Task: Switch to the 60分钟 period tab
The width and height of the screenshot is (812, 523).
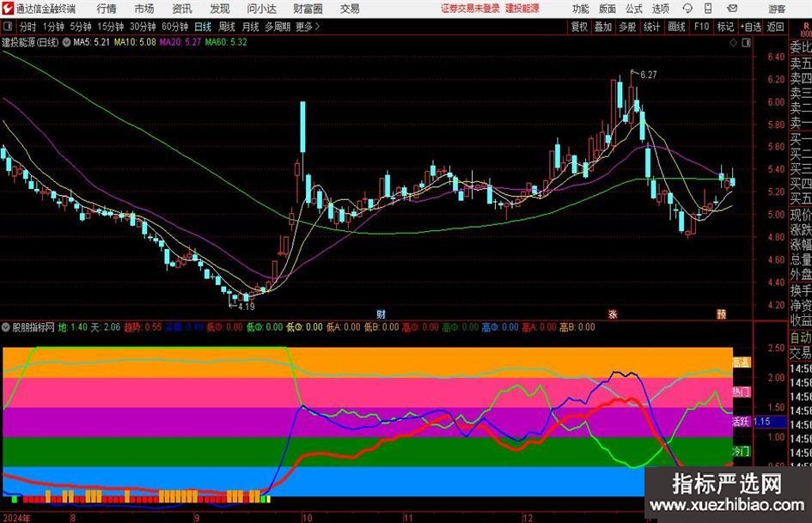Action: pos(175,27)
